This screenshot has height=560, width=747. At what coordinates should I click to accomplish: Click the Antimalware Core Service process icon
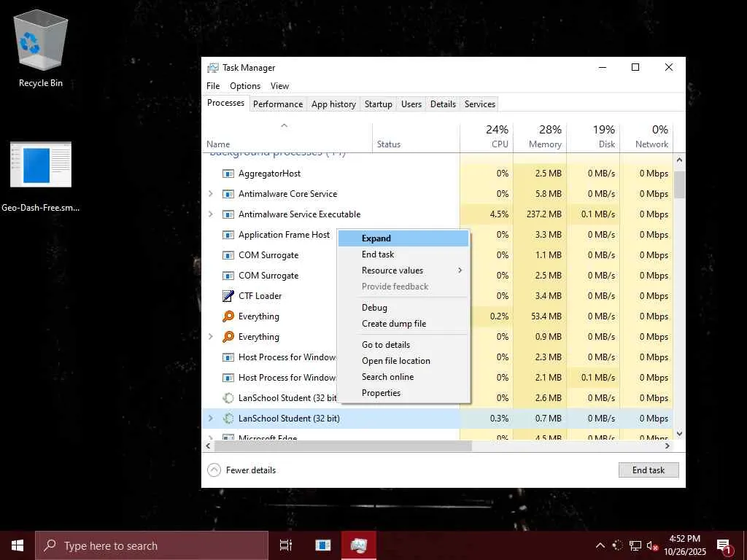pyautogui.click(x=228, y=194)
